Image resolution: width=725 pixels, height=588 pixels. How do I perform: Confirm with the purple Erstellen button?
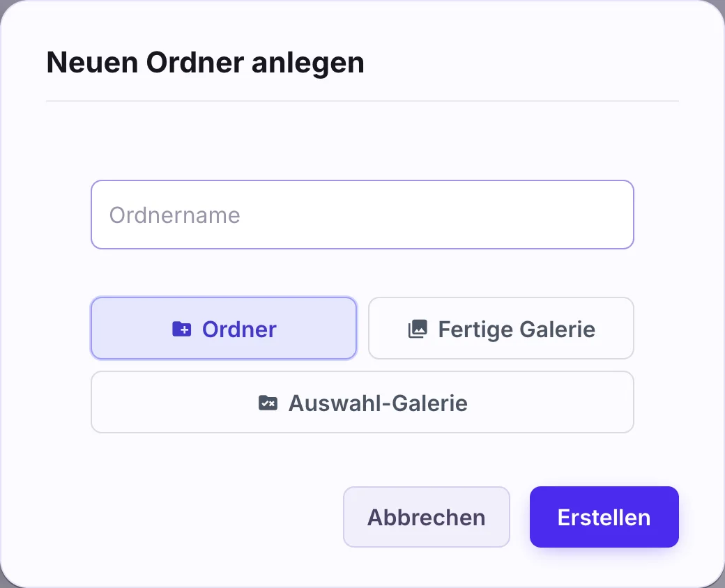tap(604, 517)
